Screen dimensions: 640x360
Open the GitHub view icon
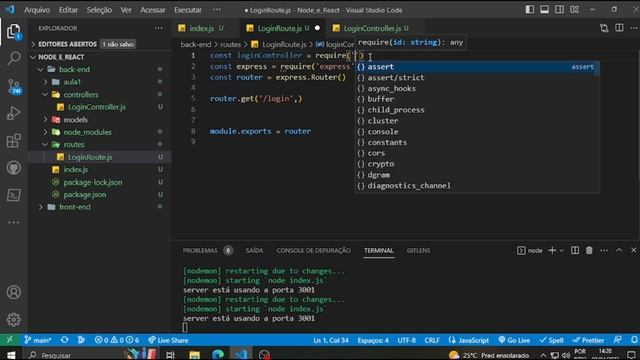[x=13, y=168]
